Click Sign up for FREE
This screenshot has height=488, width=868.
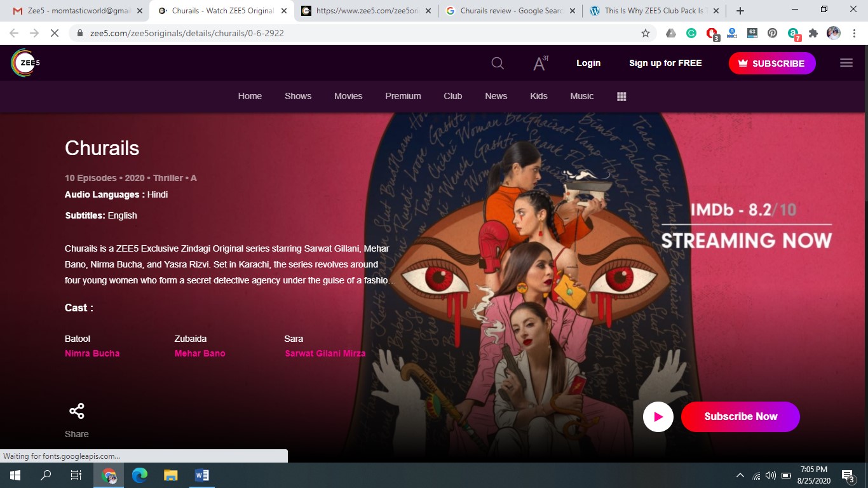665,63
